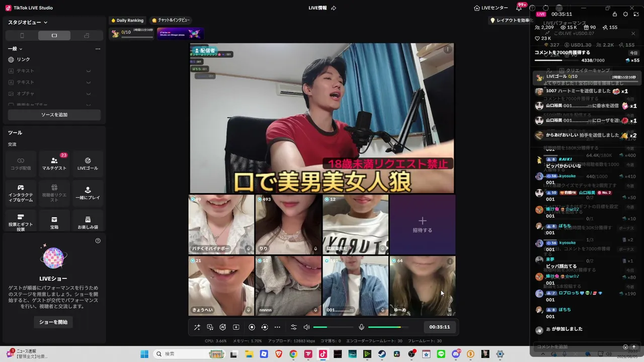Click ショーを開始 button
The image size is (644, 362).
53,322
